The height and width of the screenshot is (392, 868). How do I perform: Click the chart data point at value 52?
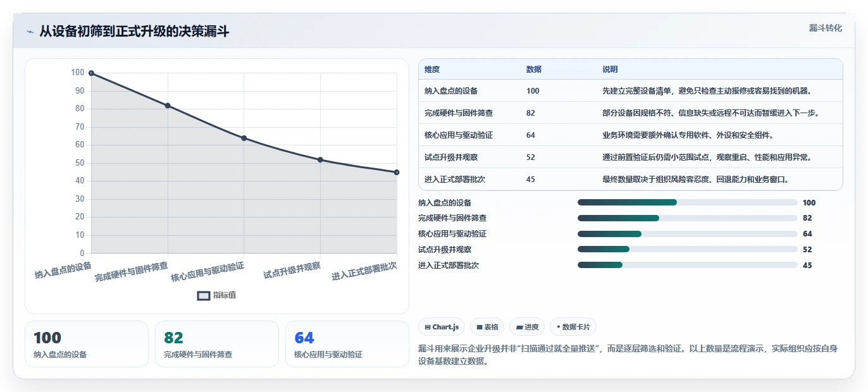click(320, 160)
